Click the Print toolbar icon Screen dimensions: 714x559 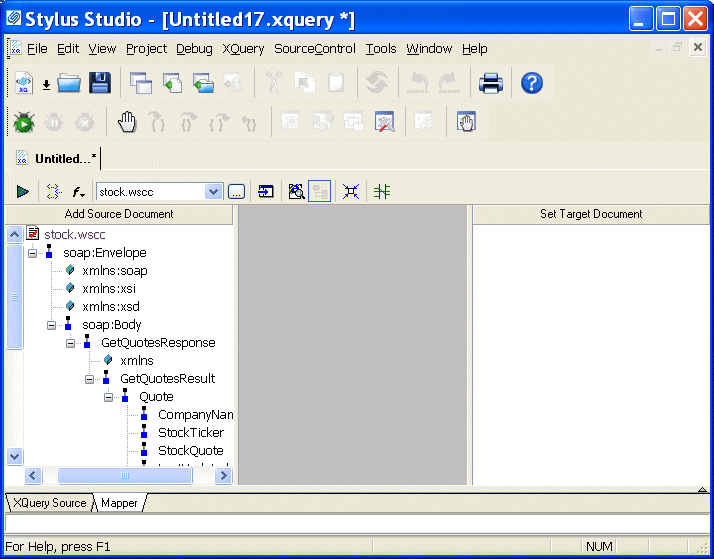click(490, 83)
